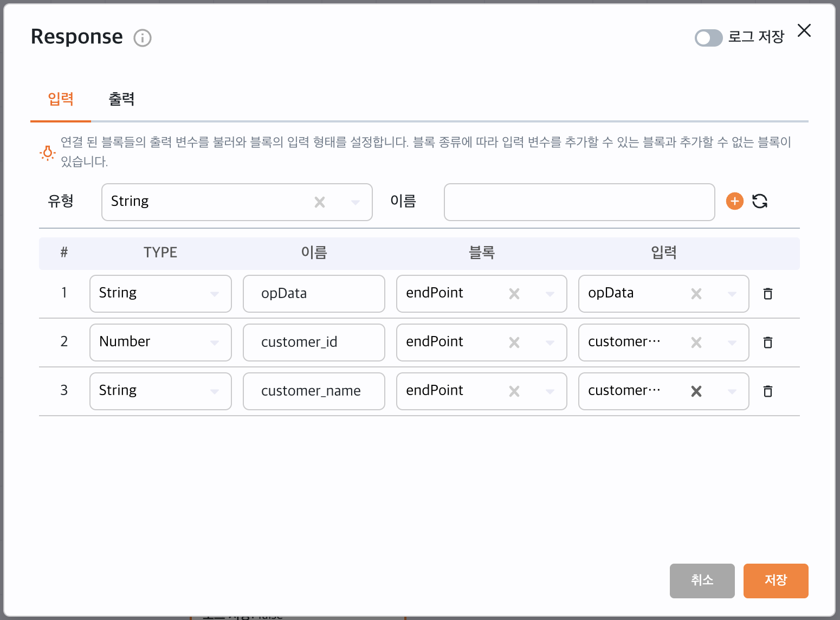The width and height of the screenshot is (840, 620).
Task: Click the refresh arrows icon
Action: pyautogui.click(x=760, y=201)
